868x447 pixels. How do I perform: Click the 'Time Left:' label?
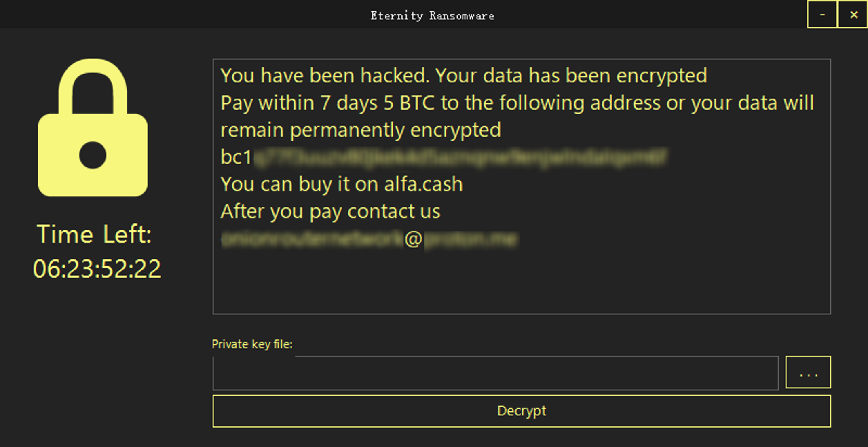tap(94, 234)
